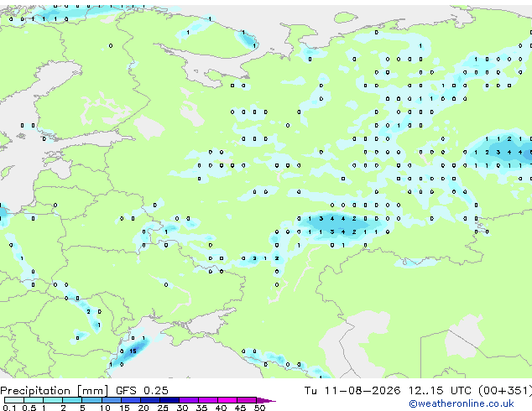Pick the legend swatch between 2 and 5
Image resolution: width=532 pixels, height=411 pixels.
(x=72, y=400)
